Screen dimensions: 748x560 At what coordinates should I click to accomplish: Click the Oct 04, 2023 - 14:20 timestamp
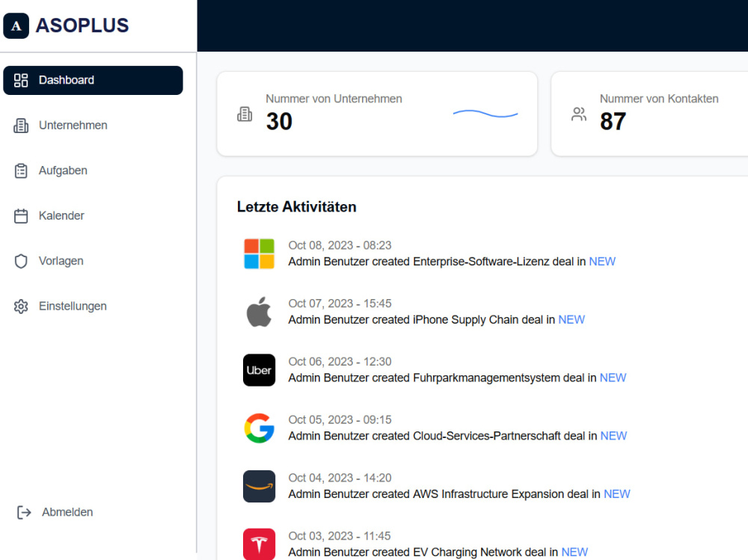pos(340,478)
